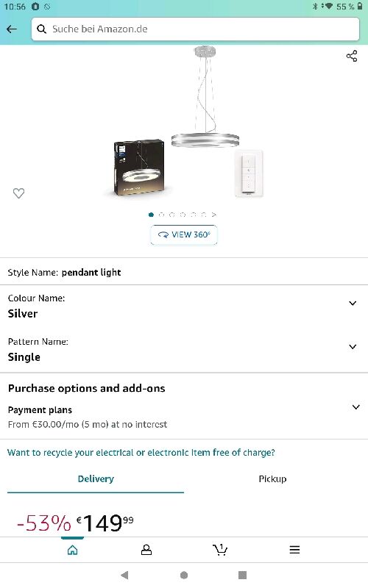Expand the Payment plans section
Viewport: 368px width, 588px height.
point(184,417)
